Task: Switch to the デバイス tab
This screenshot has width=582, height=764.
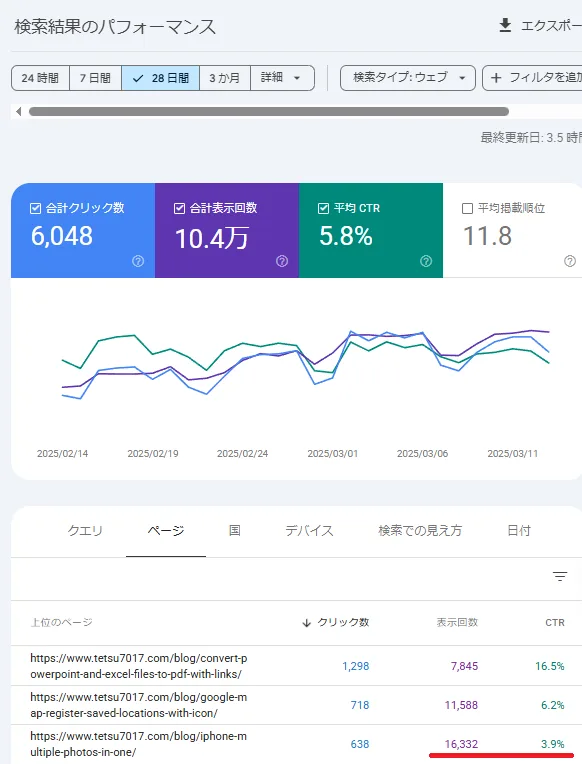Action: [x=309, y=531]
